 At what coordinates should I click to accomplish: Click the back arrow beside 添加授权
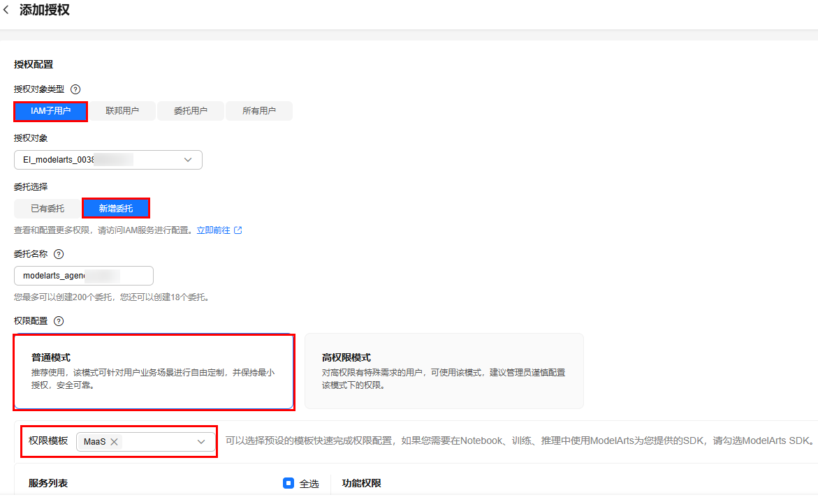[x=6, y=10]
